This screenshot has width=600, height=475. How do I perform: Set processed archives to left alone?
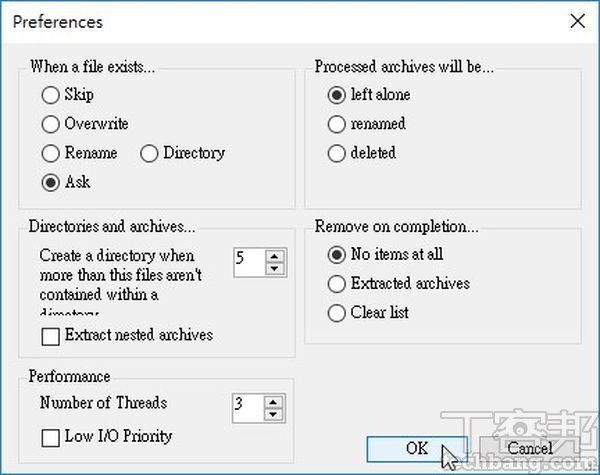click(337, 96)
